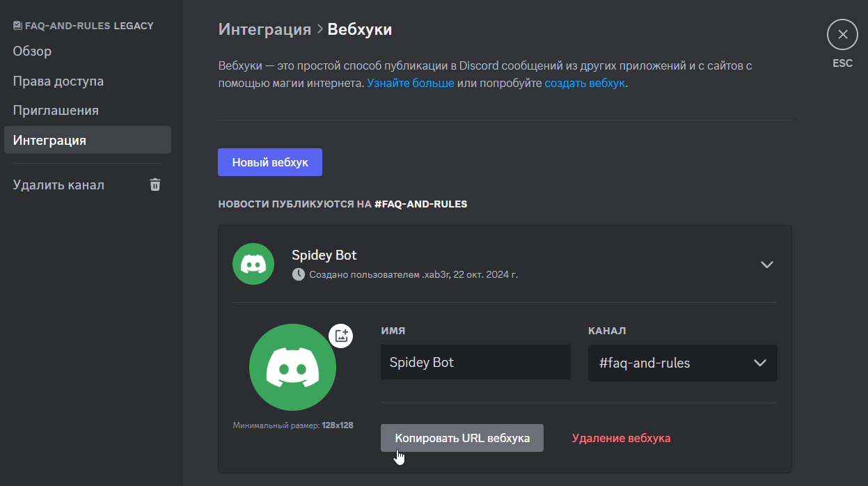
Task: Click the clock icon near creation date
Action: tap(298, 274)
